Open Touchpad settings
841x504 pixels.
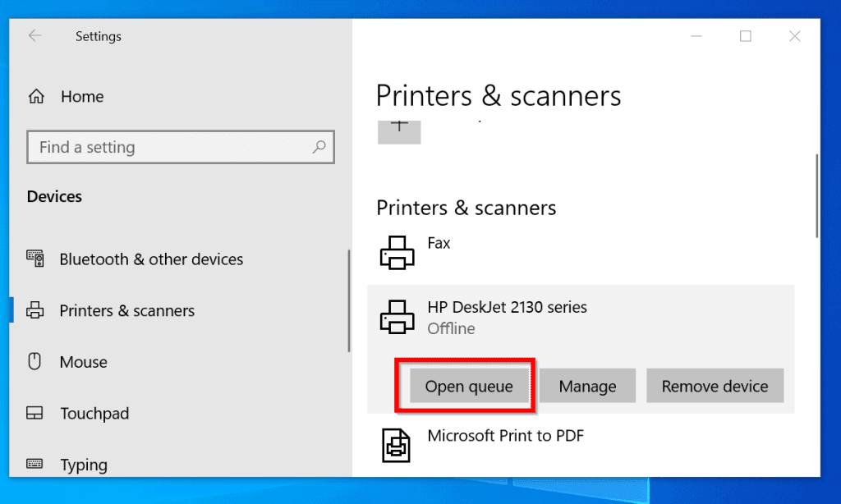(94, 414)
